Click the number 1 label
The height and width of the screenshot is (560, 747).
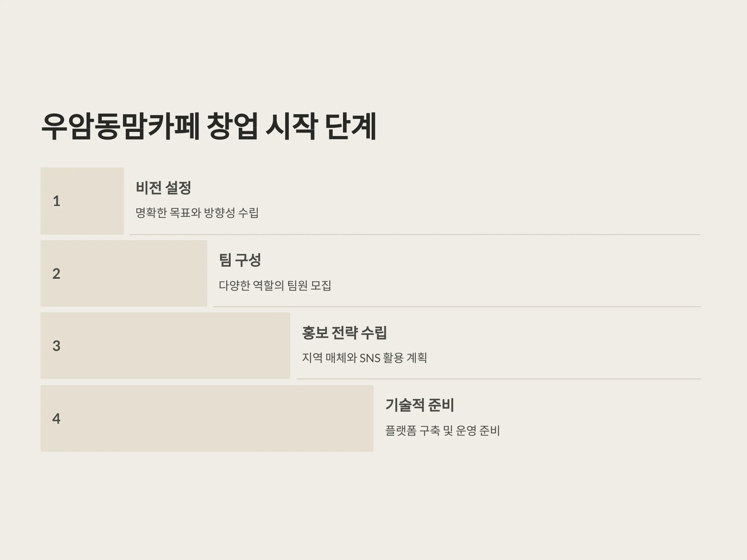[57, 201]
